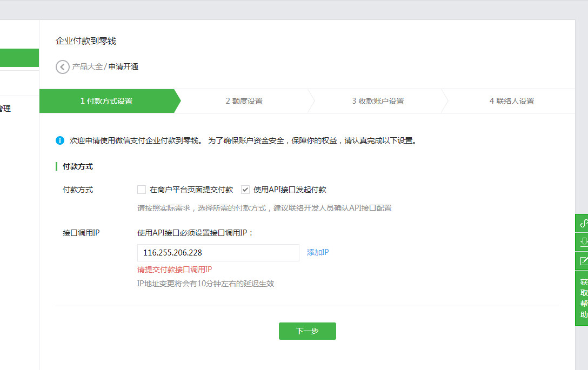Jump to step 4 联络人设置
Viewport: 588px width, 370px height.
tap(511, 101)
